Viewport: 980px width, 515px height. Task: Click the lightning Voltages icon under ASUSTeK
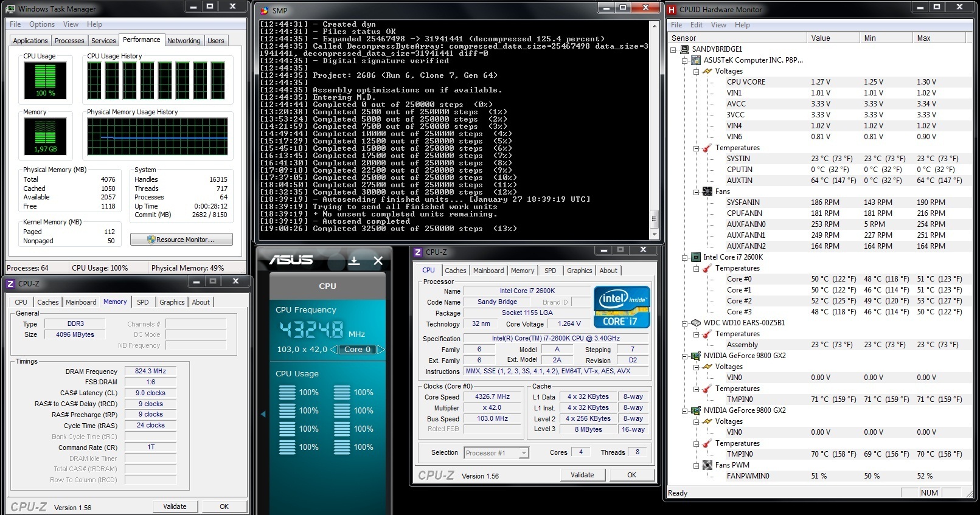(x=707, y=71)
